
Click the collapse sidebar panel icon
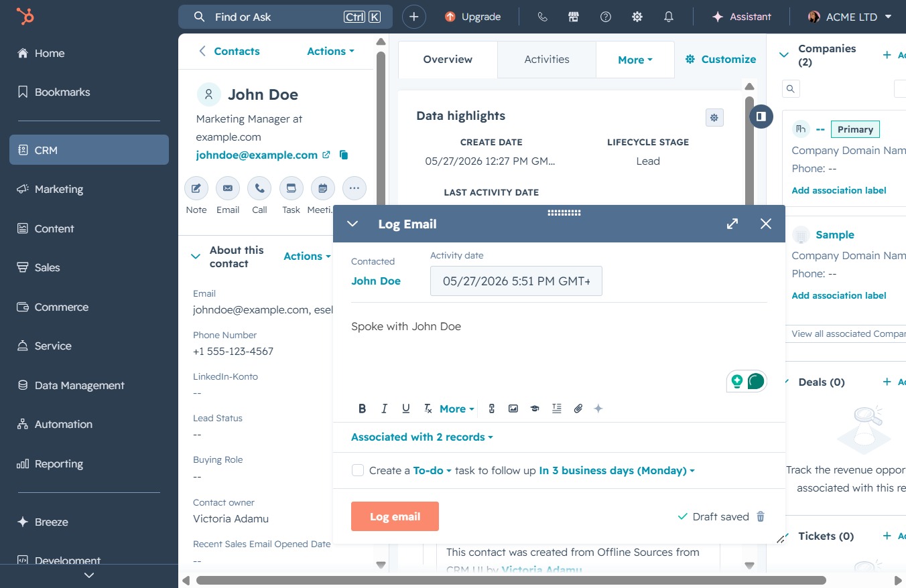click(x=761, y=117)
